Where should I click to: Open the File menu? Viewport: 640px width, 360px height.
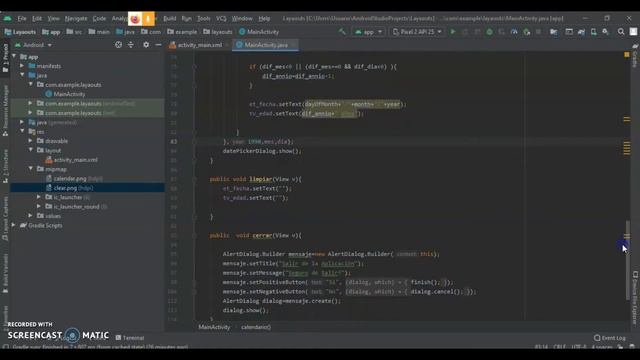click(22, 18)
